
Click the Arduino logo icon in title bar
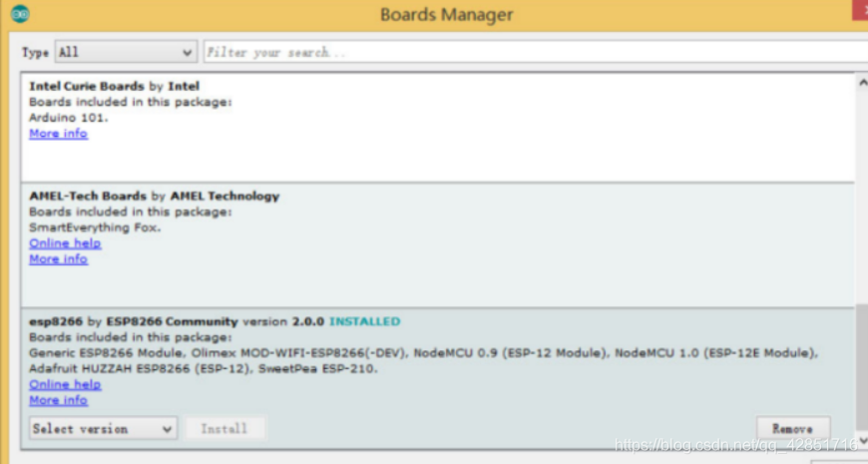(x=20, y=14)
